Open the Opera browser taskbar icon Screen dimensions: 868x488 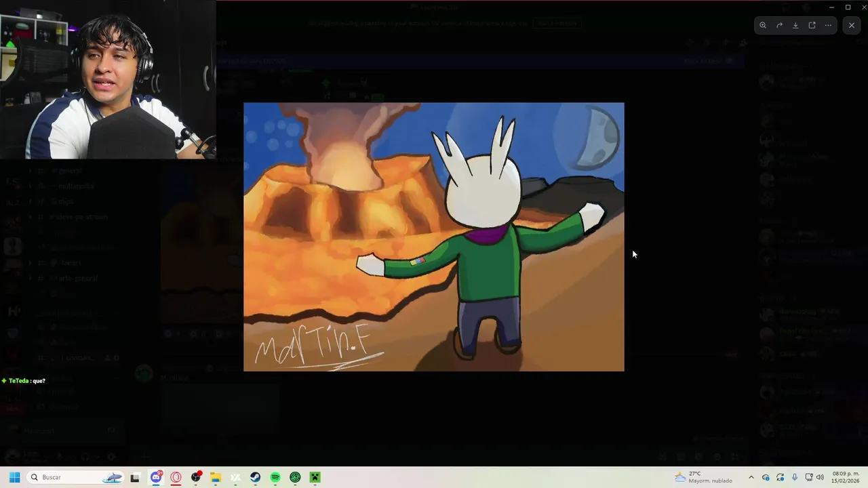pyautogui.click(x=176, y=477)
